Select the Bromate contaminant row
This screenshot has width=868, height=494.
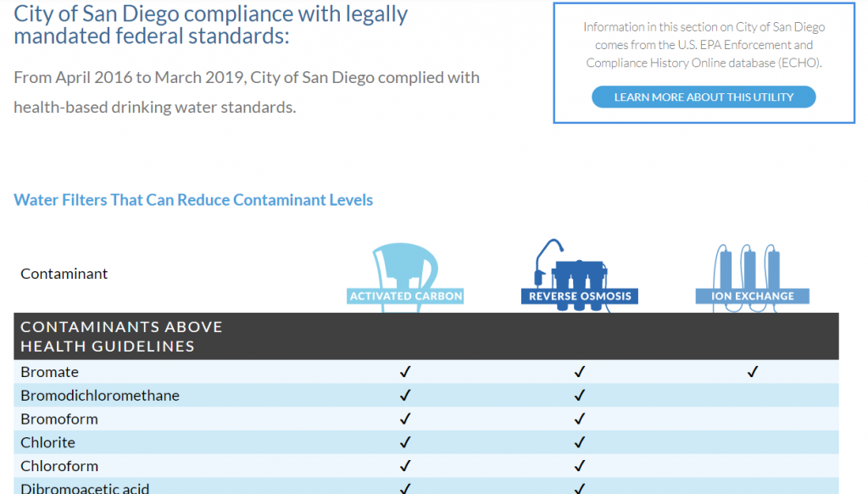click(426, 372)
